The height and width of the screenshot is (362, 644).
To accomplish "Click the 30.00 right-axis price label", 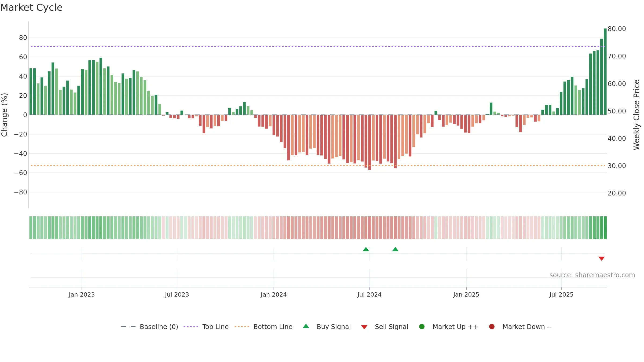I will coord(617,166).
